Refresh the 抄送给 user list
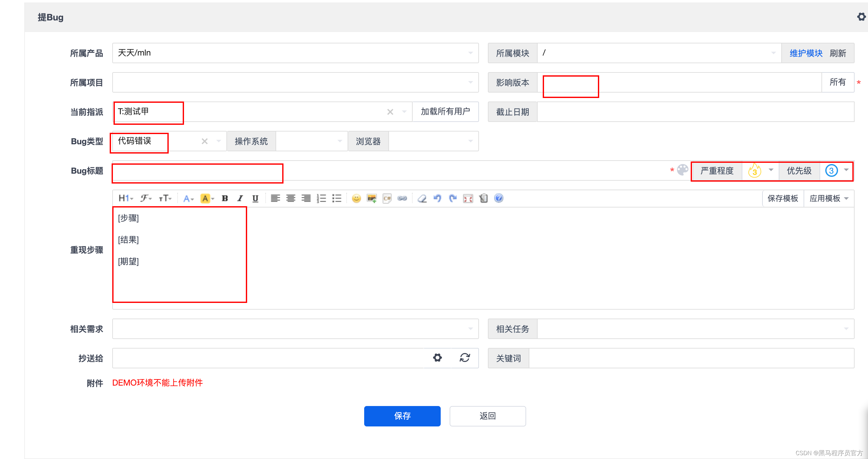The image size is (868, 459). [x=465, y=358]
